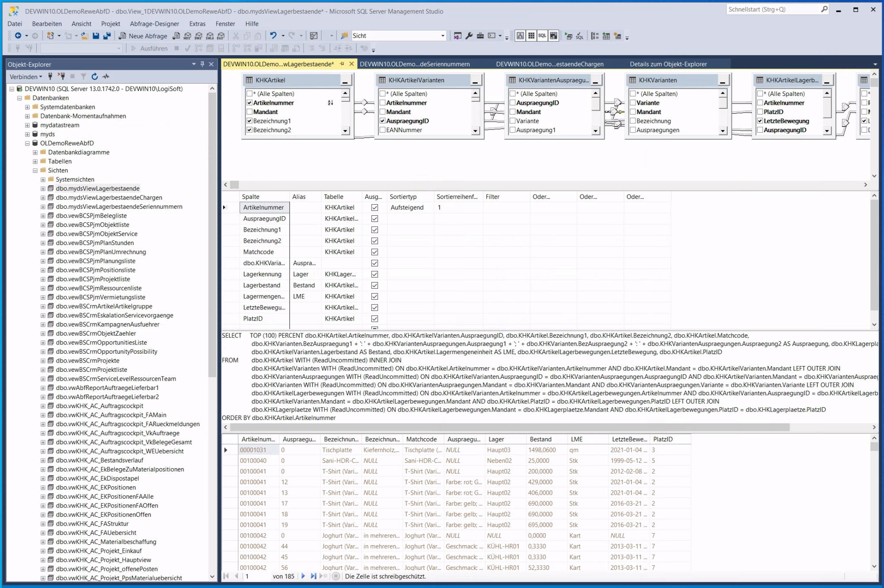
Task: Click the Object Explorer filter funnel icon
Action: (x=84, y=76)
